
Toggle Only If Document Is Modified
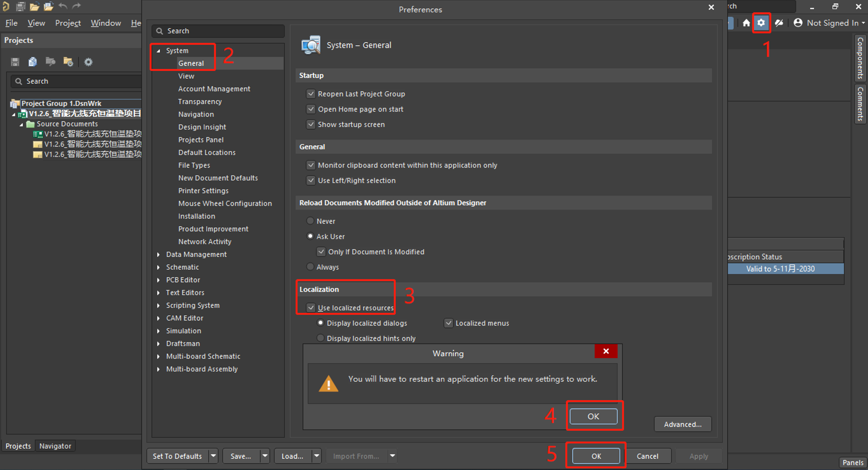(x=321, y=252)
